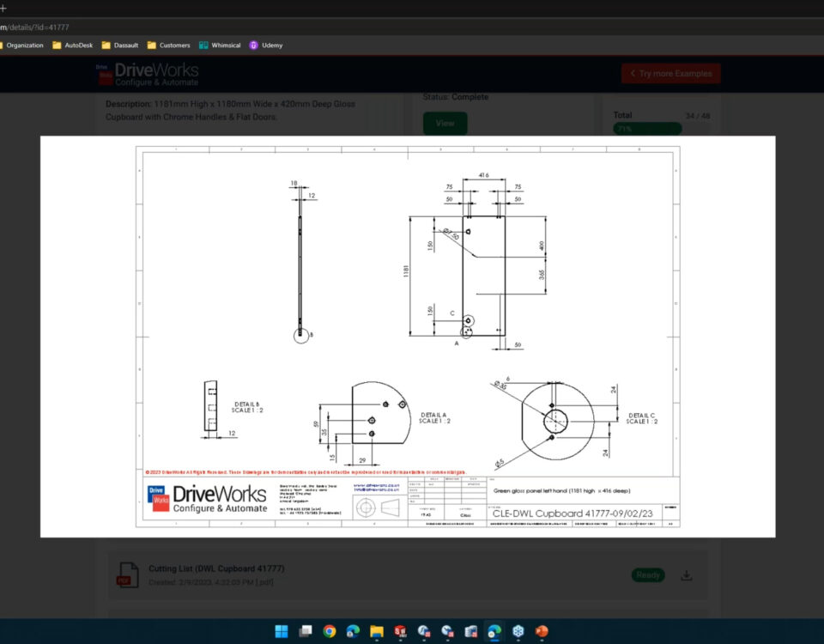Click the DriveWorks logo in the header

click(144, 73)
